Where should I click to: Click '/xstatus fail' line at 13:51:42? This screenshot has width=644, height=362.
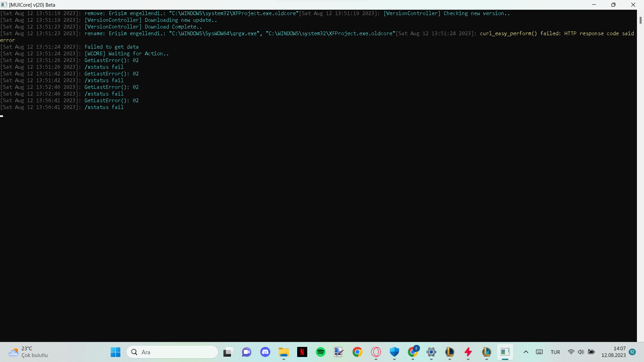(x=104, y=80)
